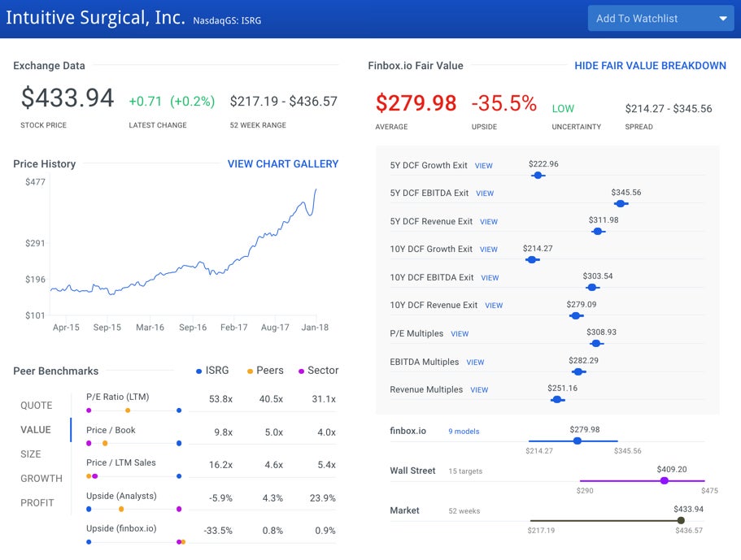Image resolution: width=741 pixels, height=560 pixels.
Task: Click the $308.93 marker on P/E Multiples
Action: point(596,343)
